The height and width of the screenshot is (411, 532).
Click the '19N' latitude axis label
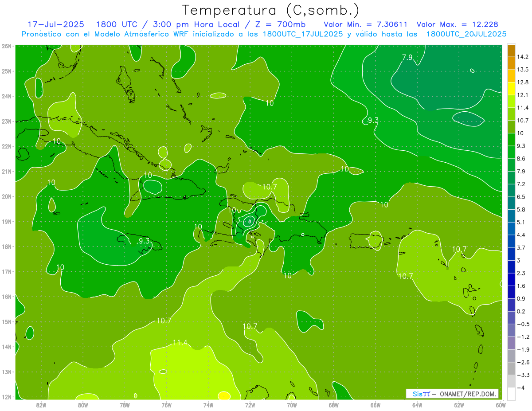tap(6, 222)
